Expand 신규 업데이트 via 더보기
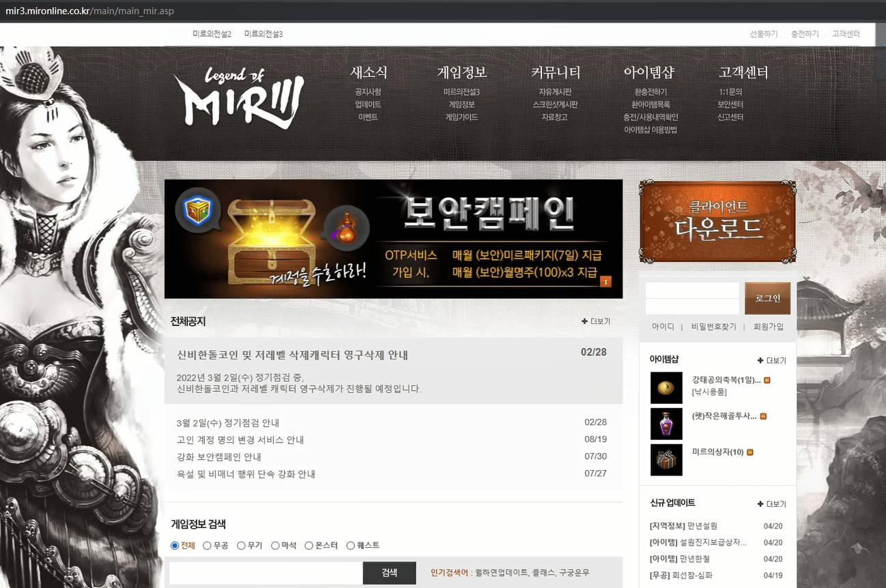886x588 pixels. tap(771, 504)
